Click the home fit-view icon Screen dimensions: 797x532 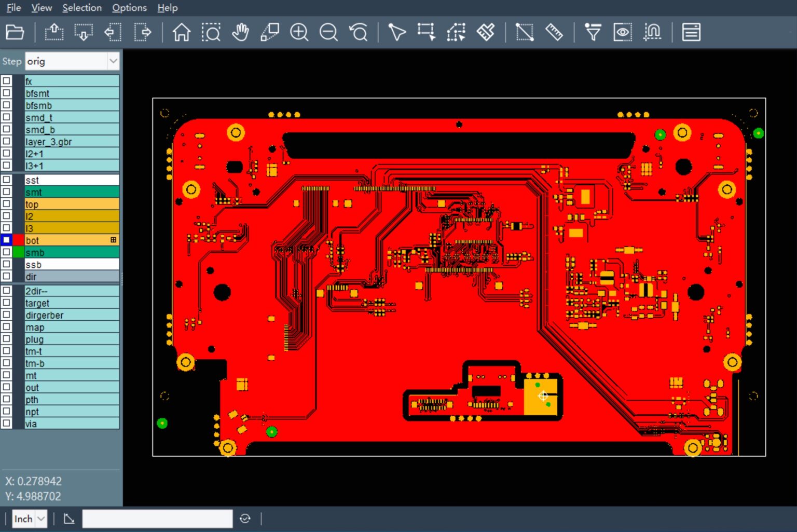181,32
